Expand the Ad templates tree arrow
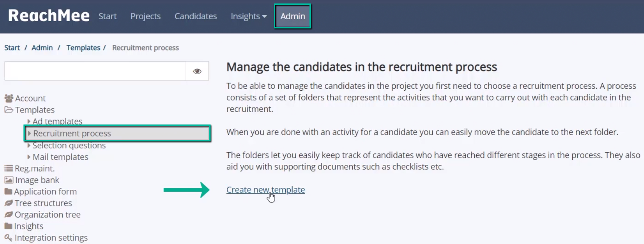This screenshot has width=644, height=244. pos(29,121)
